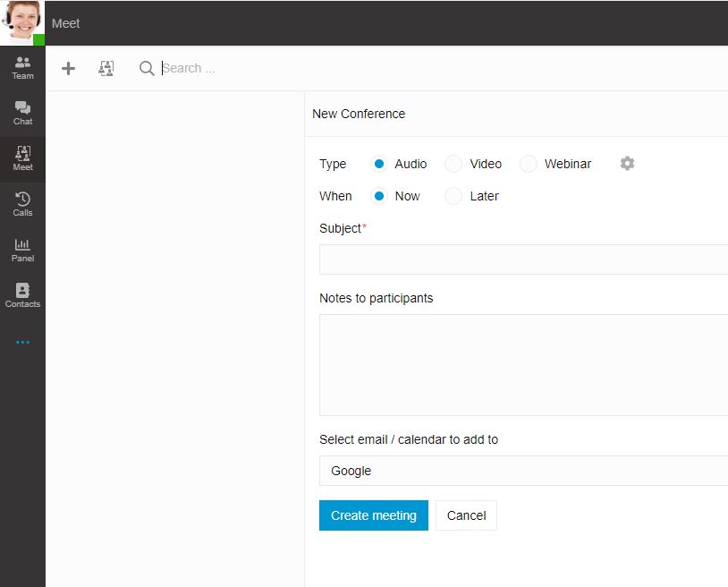Select the Audio conference type

coord(379,164)
